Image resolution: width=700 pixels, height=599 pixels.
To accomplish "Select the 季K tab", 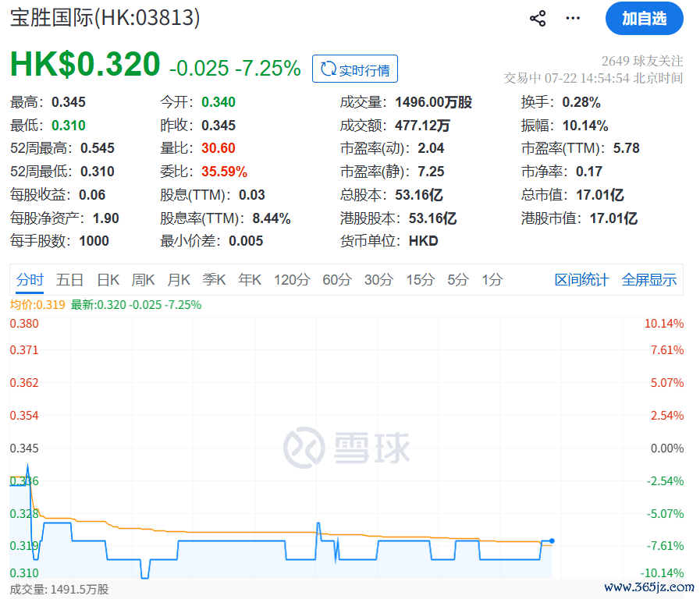I will 214,280.
